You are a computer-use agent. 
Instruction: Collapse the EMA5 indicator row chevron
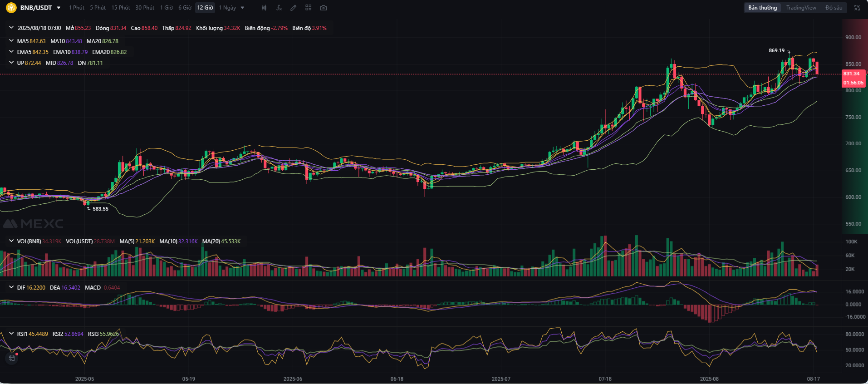[11, 52]
